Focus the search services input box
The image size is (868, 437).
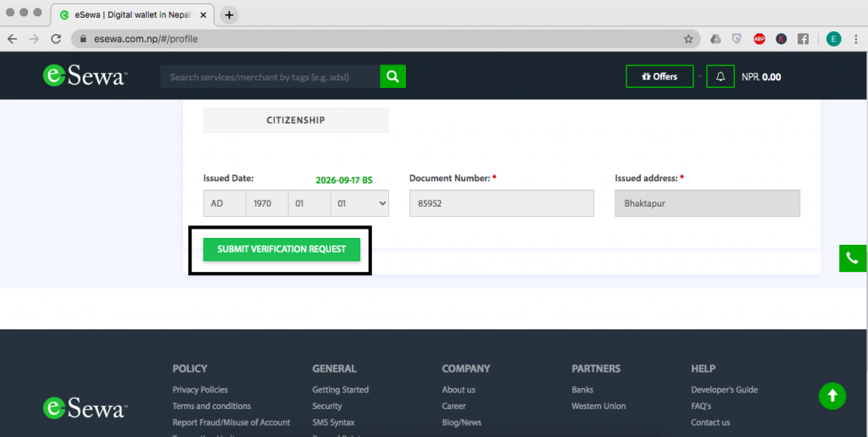tap(270, 76)
